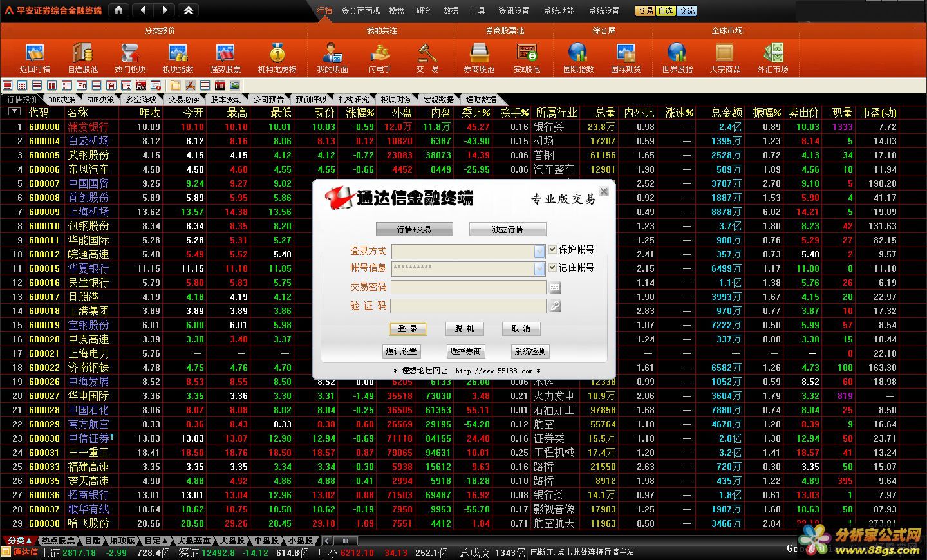Open 券商股池 icon
The height and width of the screenshot is (560, 927).
[479, 58]
